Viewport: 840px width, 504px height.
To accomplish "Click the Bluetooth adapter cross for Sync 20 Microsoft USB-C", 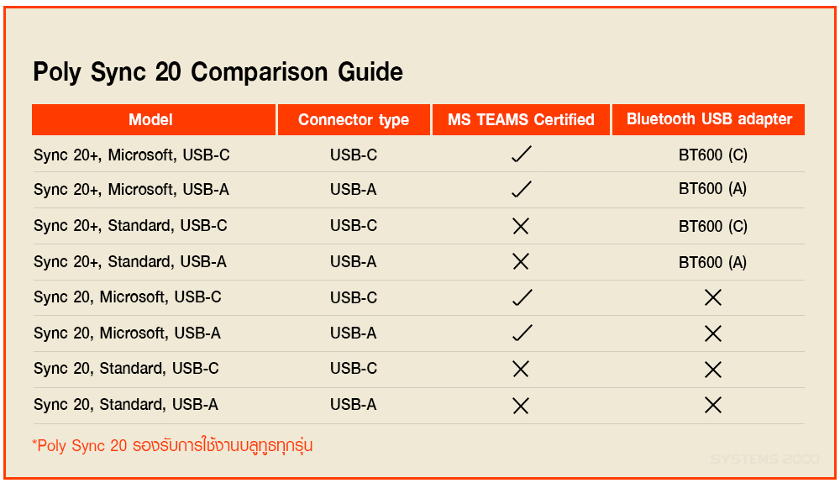I will 713,297.
